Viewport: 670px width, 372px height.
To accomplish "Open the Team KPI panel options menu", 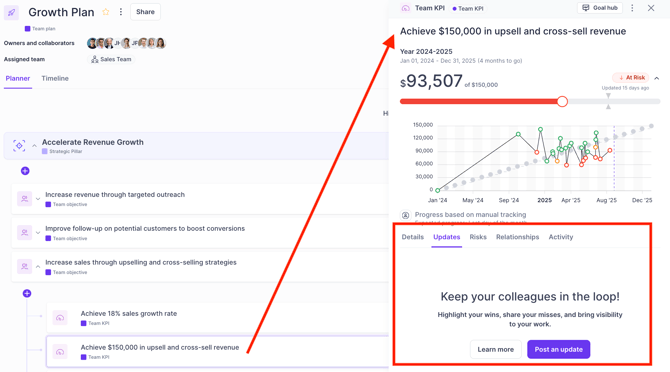I will coord(632,8).
